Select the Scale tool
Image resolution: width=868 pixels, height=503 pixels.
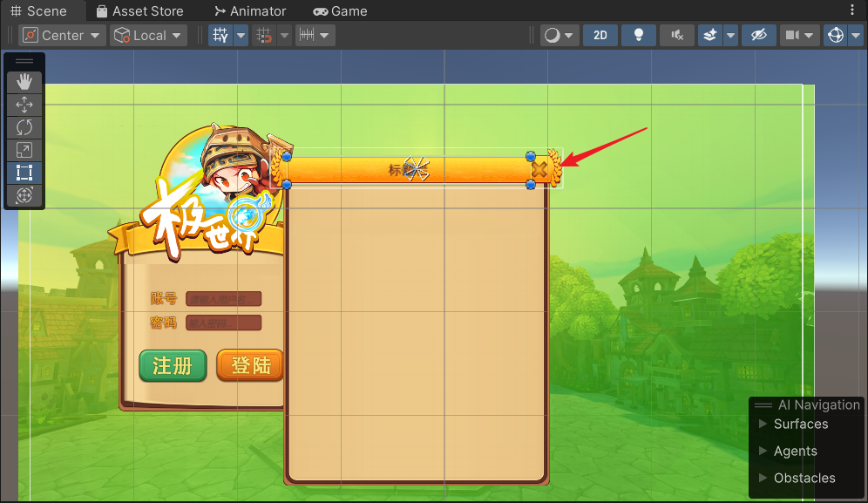[x=24, y=150]
